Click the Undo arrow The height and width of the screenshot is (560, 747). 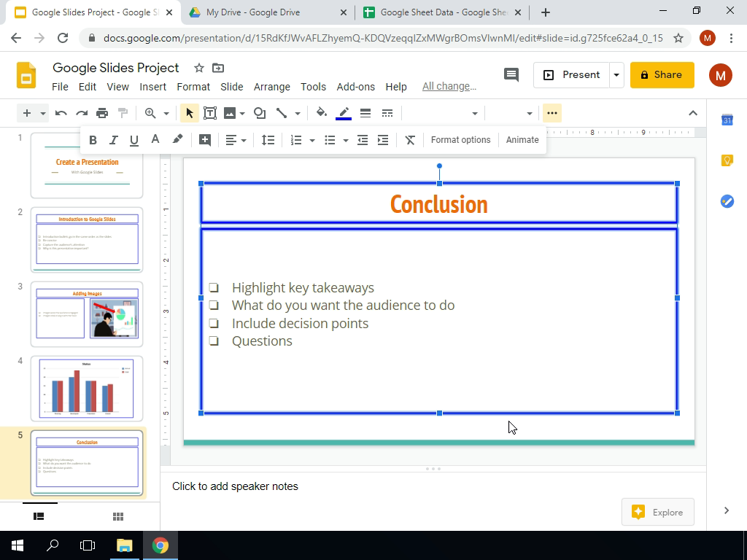pos(61,113)
